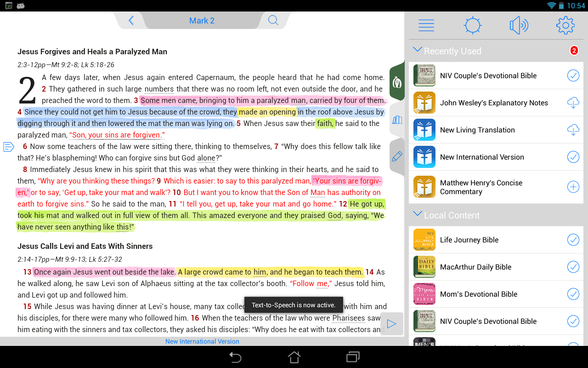Add Matthew Henry's Concise Commentary with plus icon
This screenshot has width=588, height=368.
click(x=573, y=187)
